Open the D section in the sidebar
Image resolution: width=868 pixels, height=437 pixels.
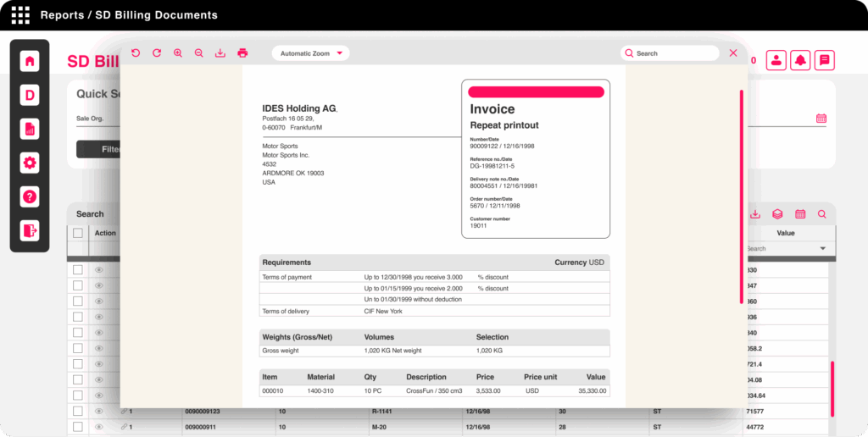coord(30,95)
